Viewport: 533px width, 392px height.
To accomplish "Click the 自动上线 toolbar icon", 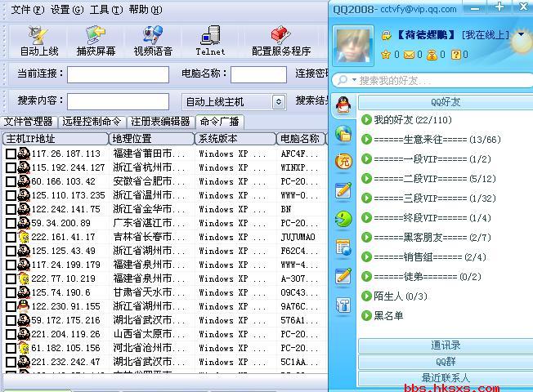I will click(38, 36).
